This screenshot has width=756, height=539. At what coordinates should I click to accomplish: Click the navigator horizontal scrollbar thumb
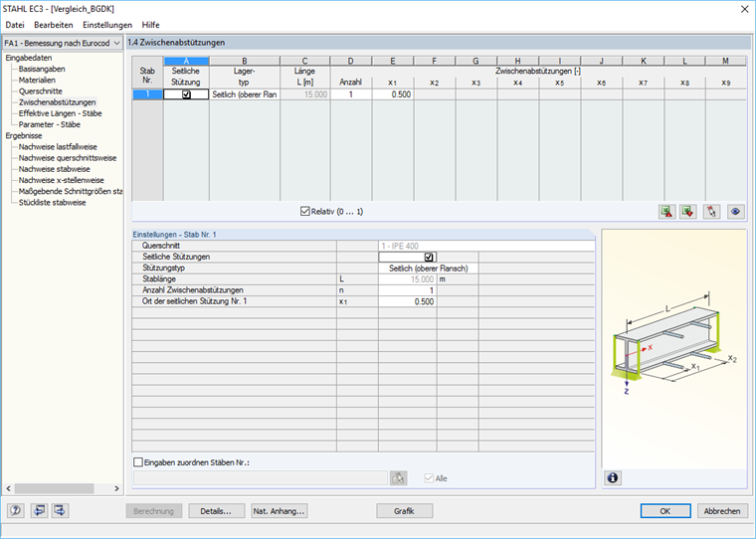tap(55, 488)
